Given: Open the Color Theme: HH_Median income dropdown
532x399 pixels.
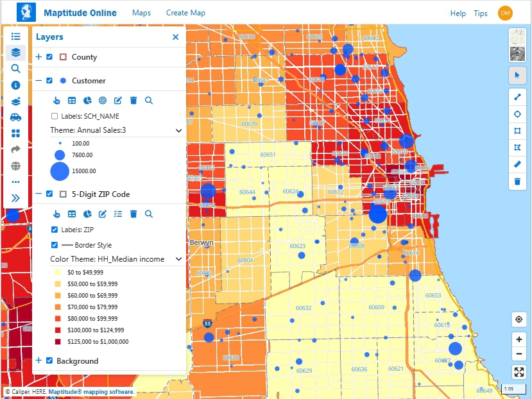Looking at the screenshot, I should point(178,258).
